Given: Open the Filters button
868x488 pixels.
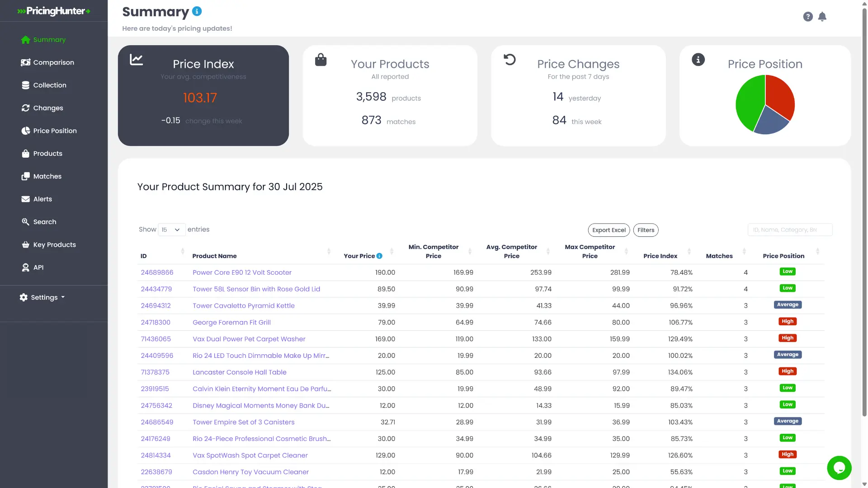Looking at the screenshot, I should coord(646,230).
